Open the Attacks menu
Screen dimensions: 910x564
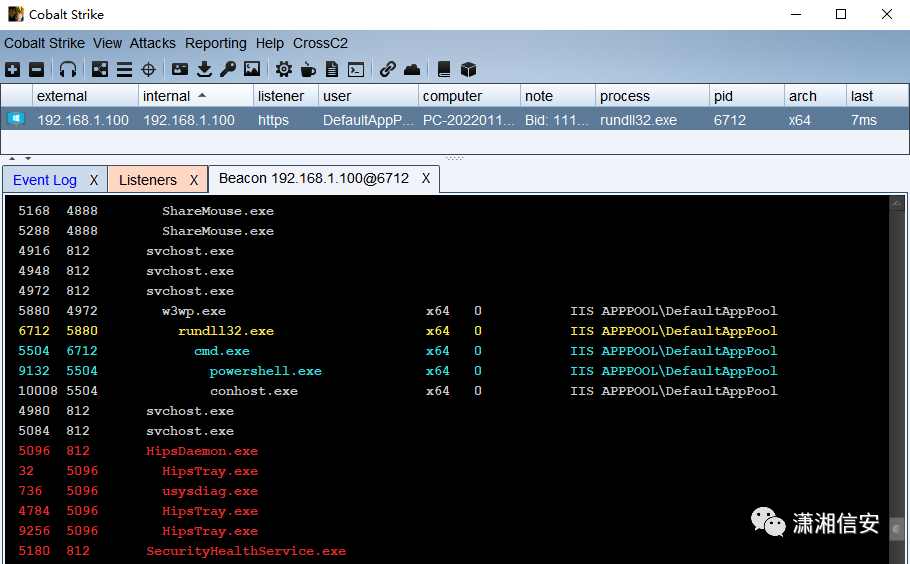153,44
